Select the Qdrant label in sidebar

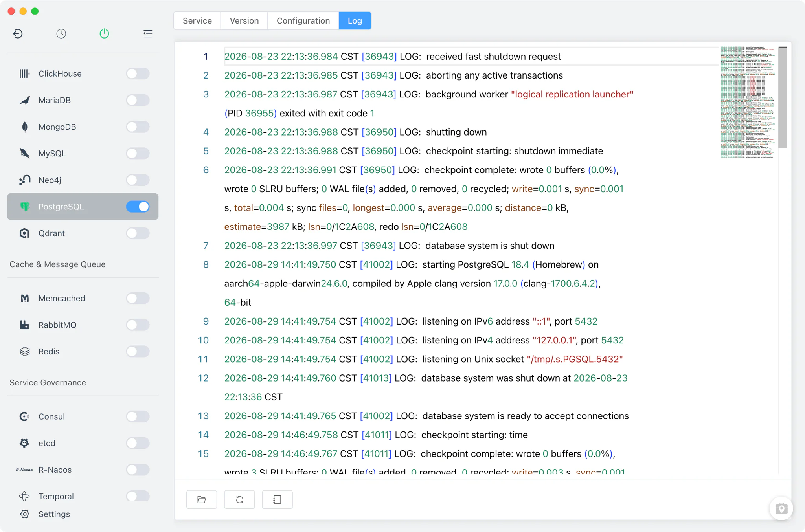(51, 233)
